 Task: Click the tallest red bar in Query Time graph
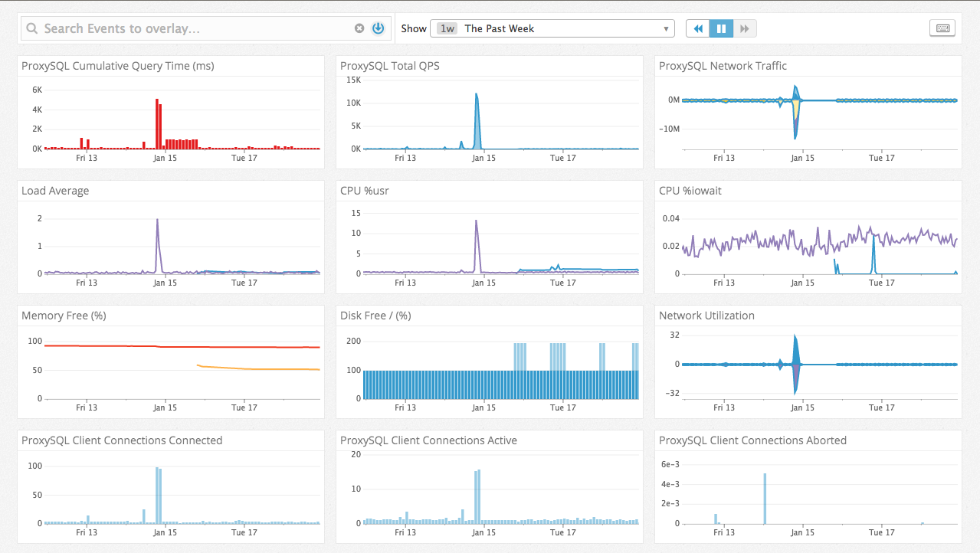coord(157,123)
